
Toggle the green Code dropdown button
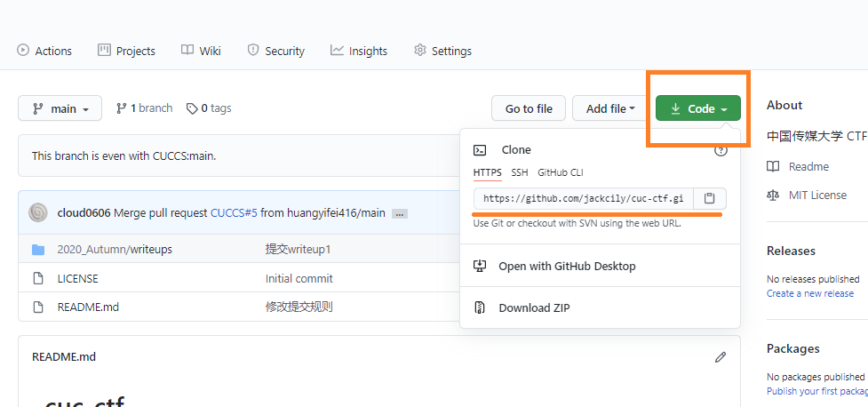(698, 108)
